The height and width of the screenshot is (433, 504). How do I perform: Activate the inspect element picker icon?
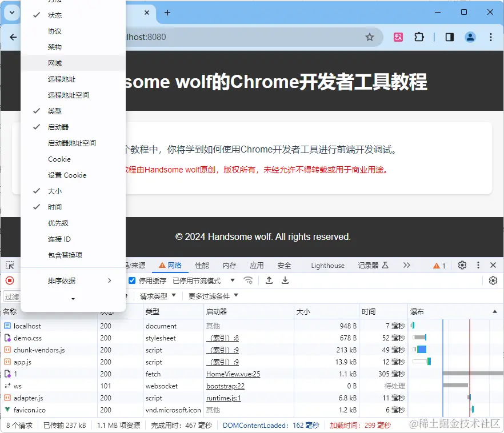coord(10,265)
